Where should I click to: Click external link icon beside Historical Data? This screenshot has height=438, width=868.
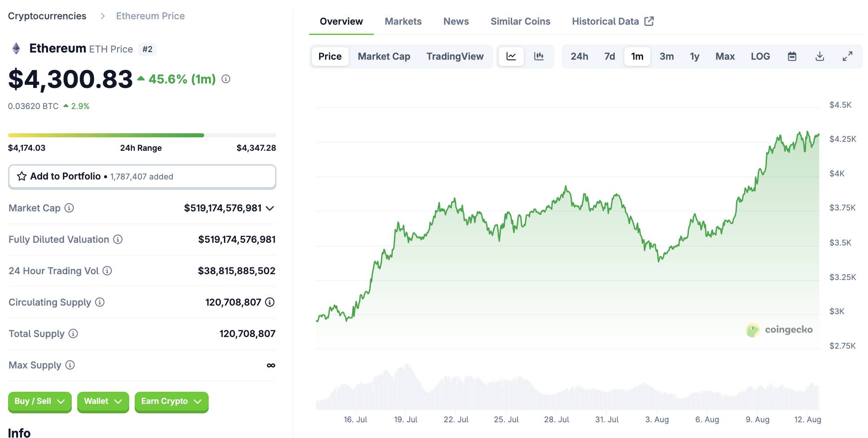649,21
